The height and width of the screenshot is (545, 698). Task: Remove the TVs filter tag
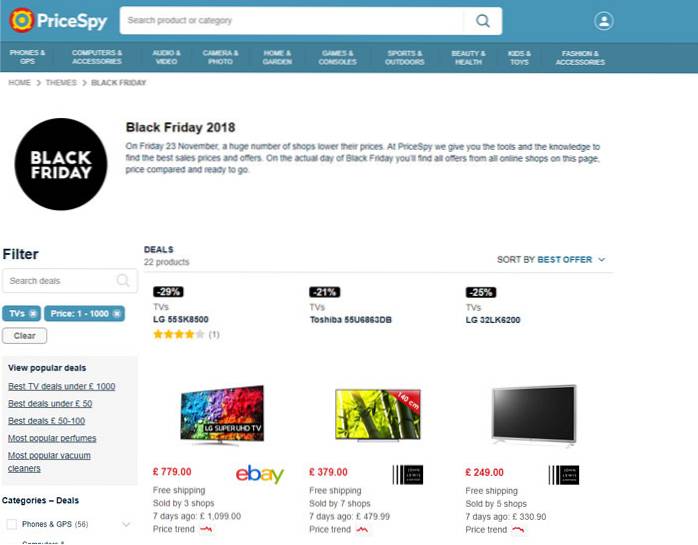tap(33, 314)
